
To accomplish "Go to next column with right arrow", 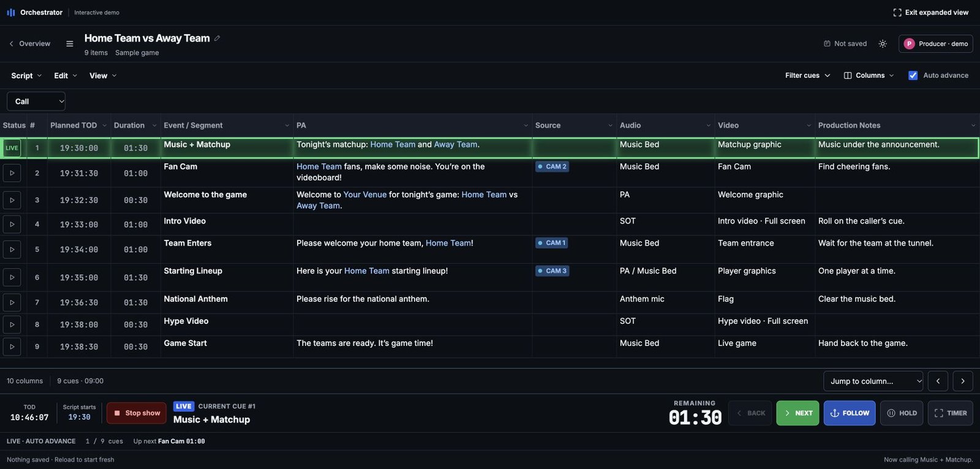I will (x=963, y=381).
